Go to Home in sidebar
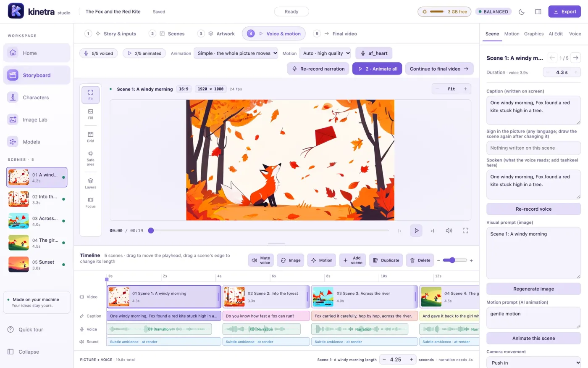This screenshot has height=368, width=588. pyautogui.click(x=37, y=53)
